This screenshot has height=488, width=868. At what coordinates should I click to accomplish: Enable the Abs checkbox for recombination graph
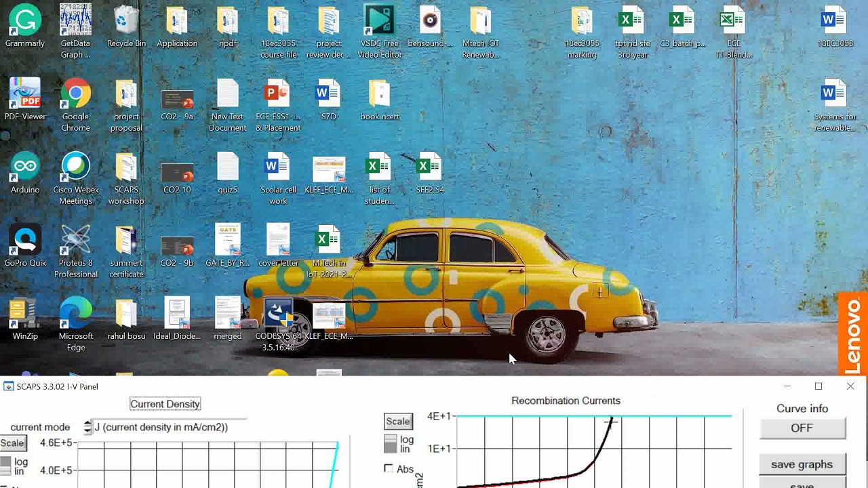388,468
